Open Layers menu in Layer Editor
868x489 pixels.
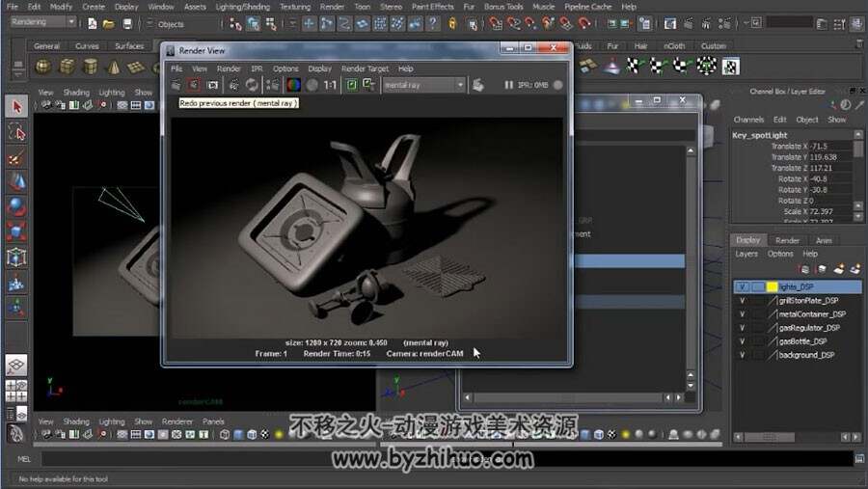click(746, 254)
